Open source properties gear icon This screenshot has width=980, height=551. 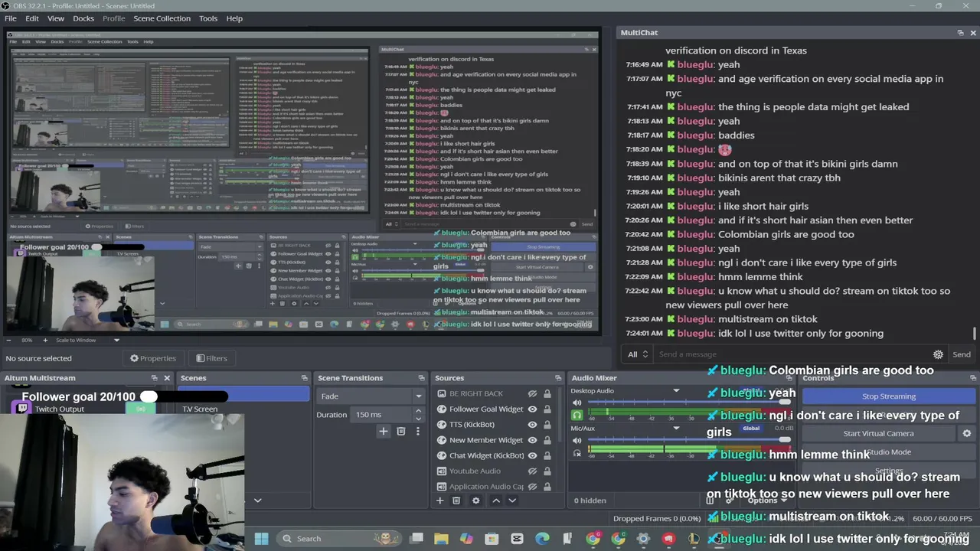point(475,500)
